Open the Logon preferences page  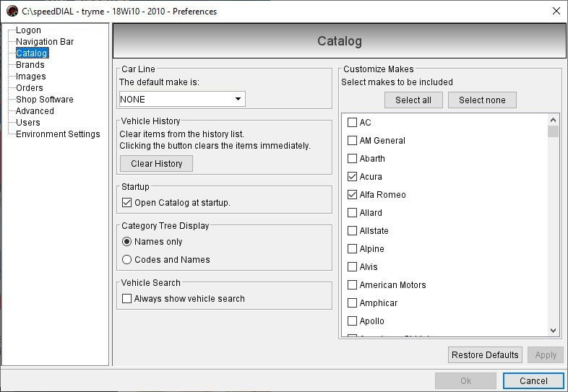(28, 30)
